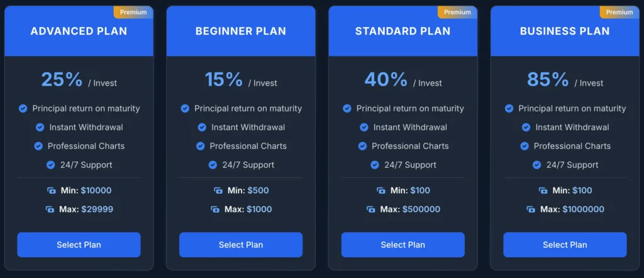
Task: Click the money icon beside Business Plan Min
Action: coord(543,191)
